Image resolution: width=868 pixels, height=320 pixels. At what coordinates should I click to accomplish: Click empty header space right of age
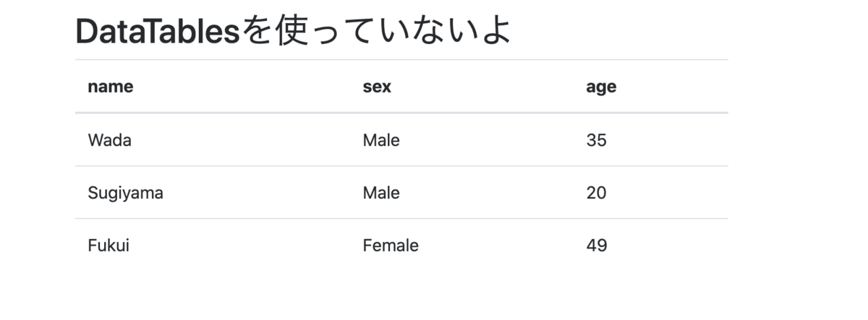(x=673, y=87)
